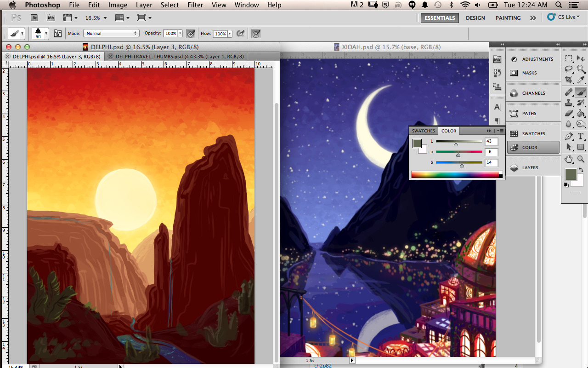
Task: Switch to the SWATCHES tab
Action: 423,131
